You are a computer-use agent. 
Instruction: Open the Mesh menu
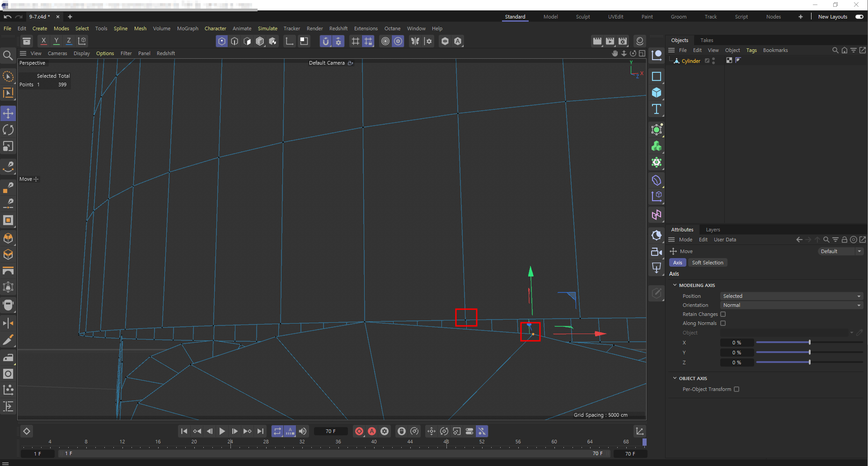140,28
